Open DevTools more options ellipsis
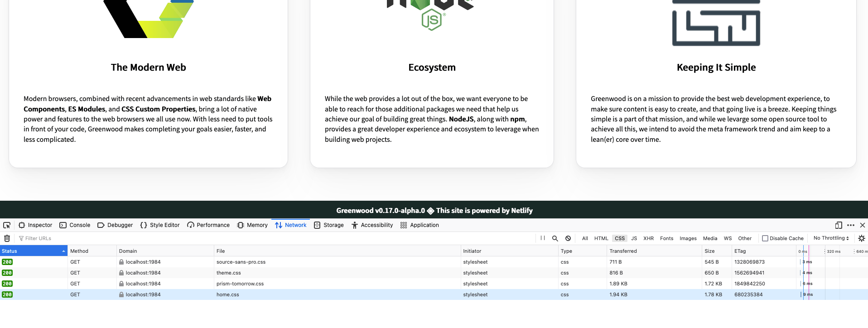The image size is (868, 328). tap(851, 225)
